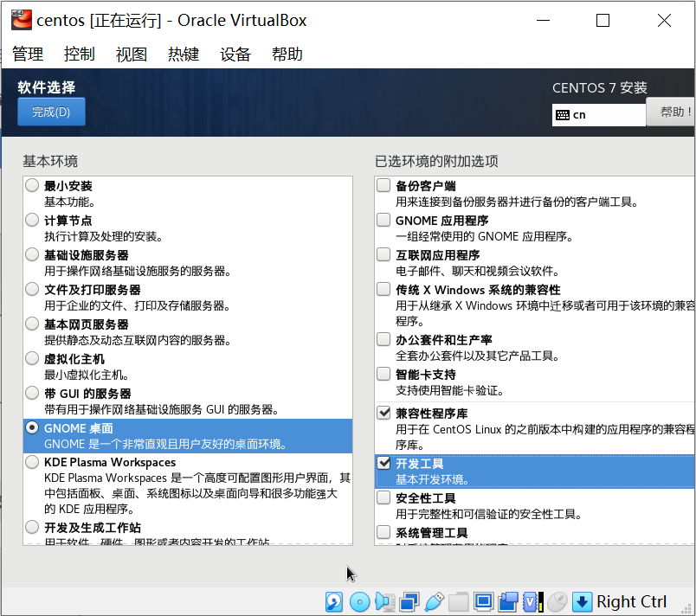Enable the 互联网应用程序 checkbox

tap(383, 254)
